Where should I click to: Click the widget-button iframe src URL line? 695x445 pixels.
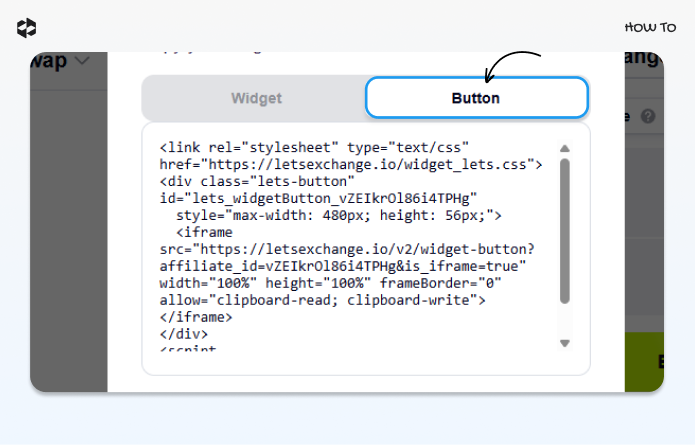click(x=347, y=249)
